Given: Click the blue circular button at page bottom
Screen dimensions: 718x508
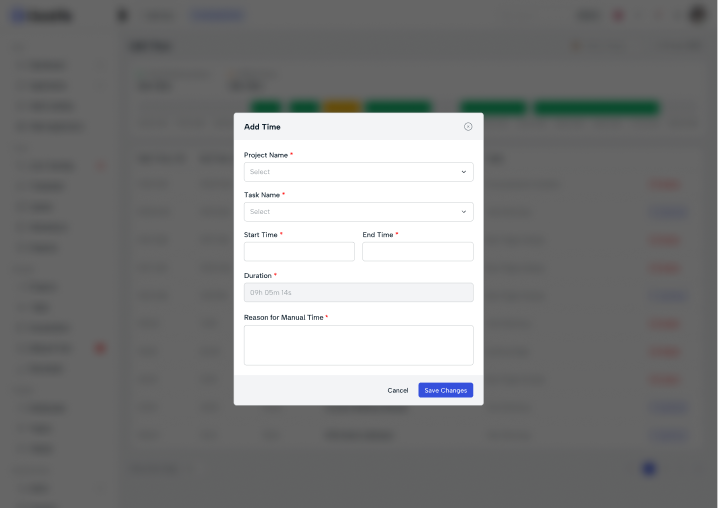Looking at the screenshot, I should pos(649,468).
